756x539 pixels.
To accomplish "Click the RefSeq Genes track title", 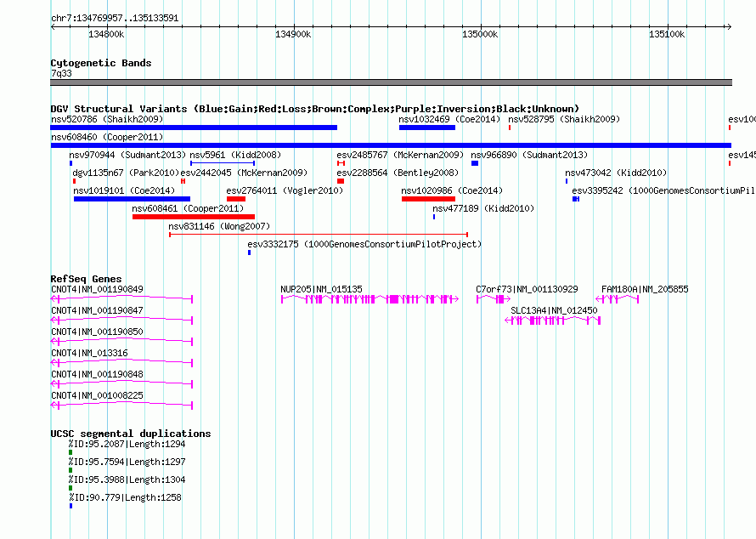I will click(x=86, y=279).
